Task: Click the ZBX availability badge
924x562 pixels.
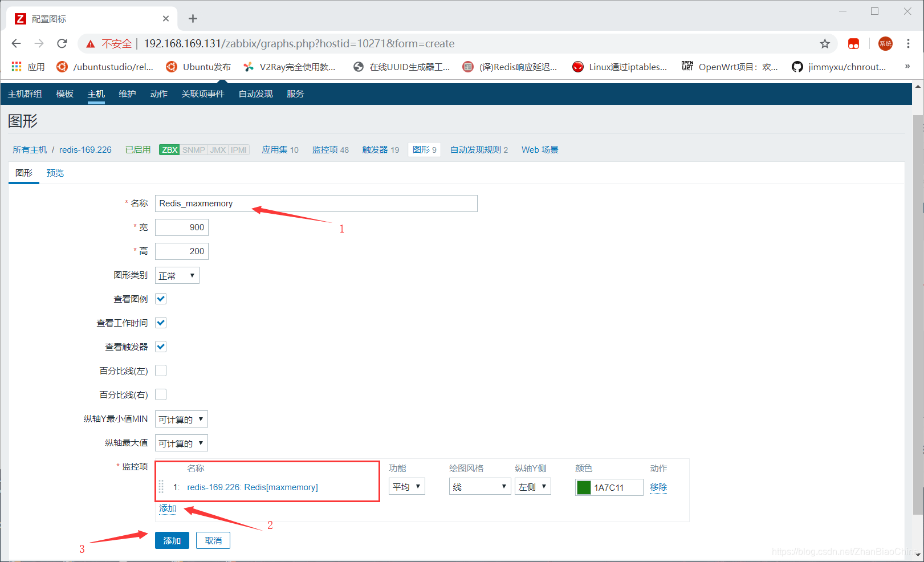Action: (169, 150)
